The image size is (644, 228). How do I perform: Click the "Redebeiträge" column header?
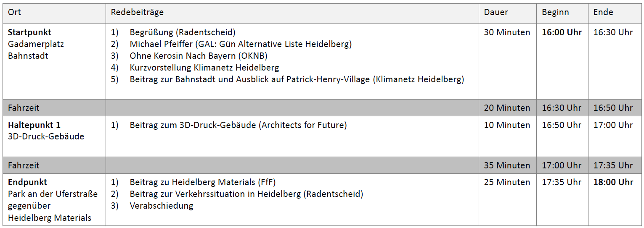click(x=137, y=13)
